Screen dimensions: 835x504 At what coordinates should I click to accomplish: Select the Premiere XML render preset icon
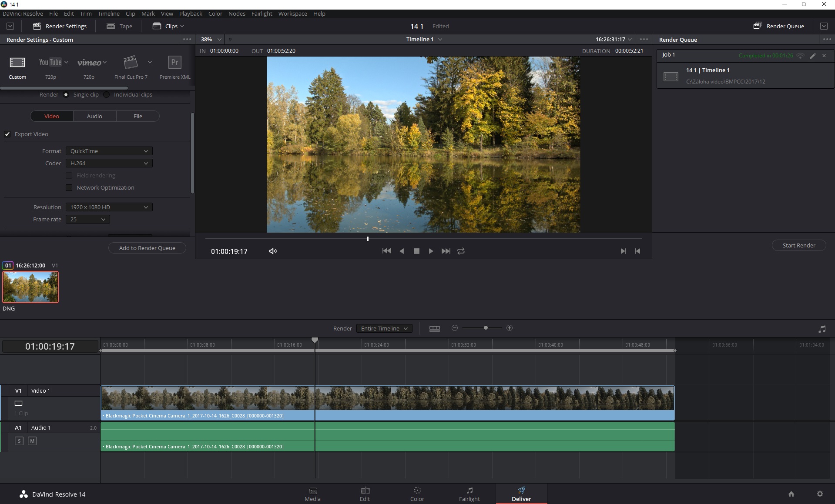click(x=174, y=63)
